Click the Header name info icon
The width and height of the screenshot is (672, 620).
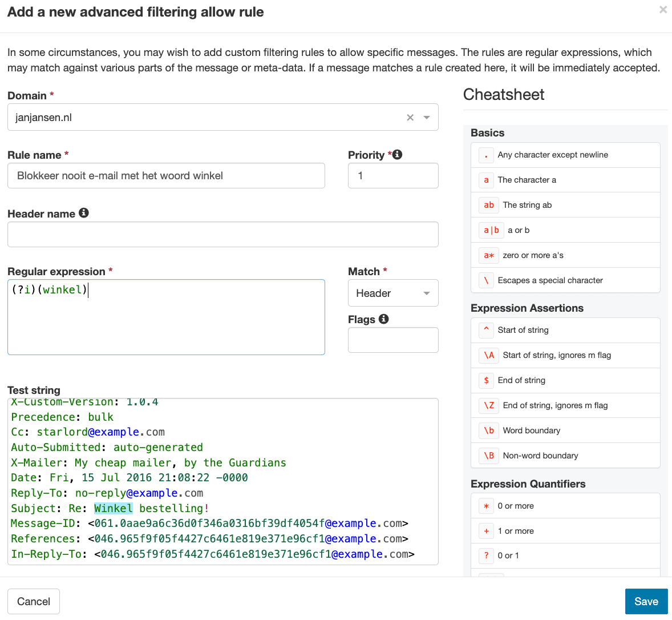click(84, 213)
